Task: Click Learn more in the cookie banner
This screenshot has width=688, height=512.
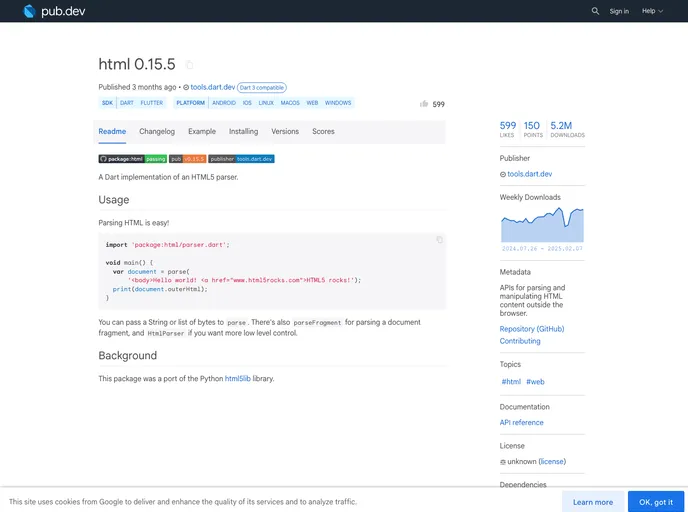Action: tap(593, 502)
